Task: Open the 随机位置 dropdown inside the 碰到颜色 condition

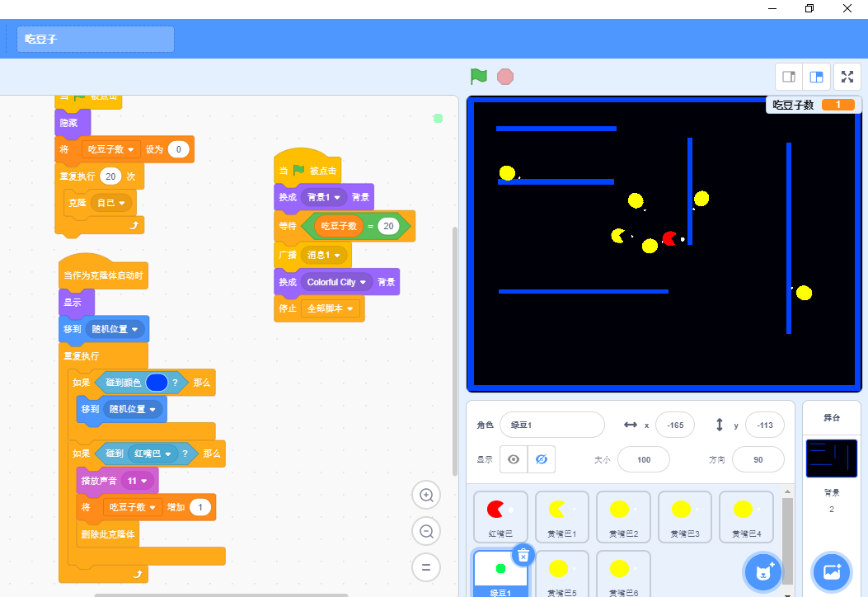Action: pos(133,409)
